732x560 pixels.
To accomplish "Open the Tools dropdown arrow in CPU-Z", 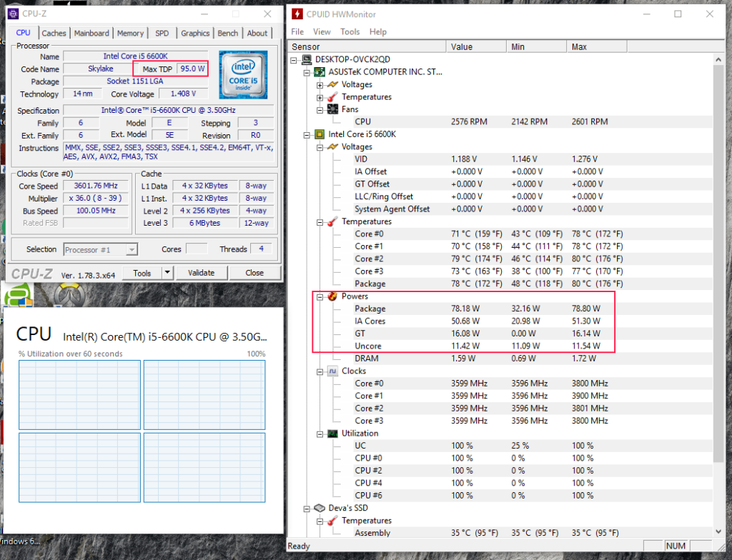I will tap(166, 272).
